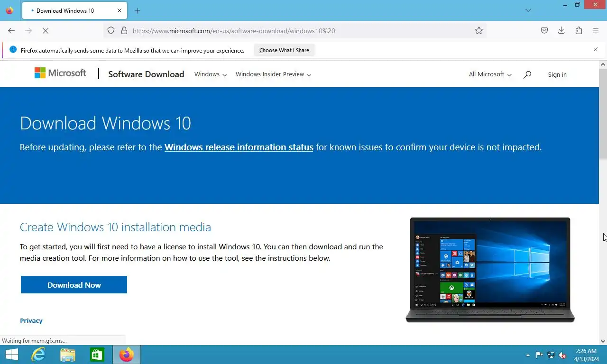Go back to the previous page
607x364 pixels.
tap(11, 31)
